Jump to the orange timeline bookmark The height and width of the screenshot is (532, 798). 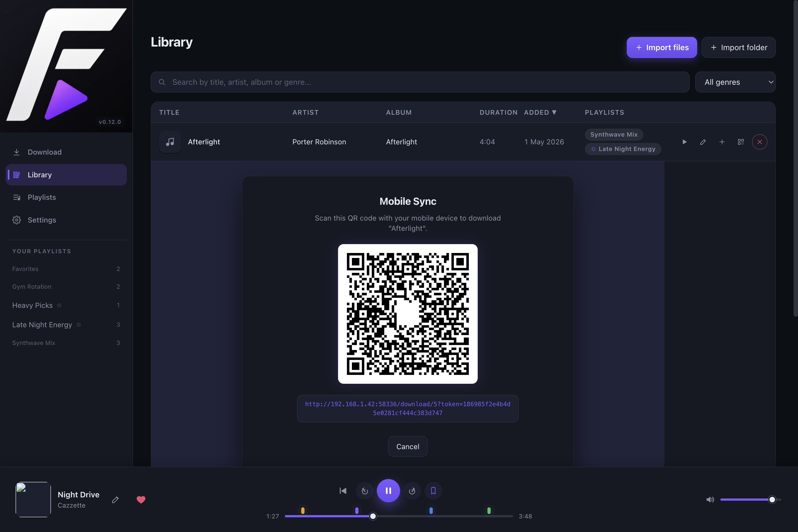tap(303, 510)
